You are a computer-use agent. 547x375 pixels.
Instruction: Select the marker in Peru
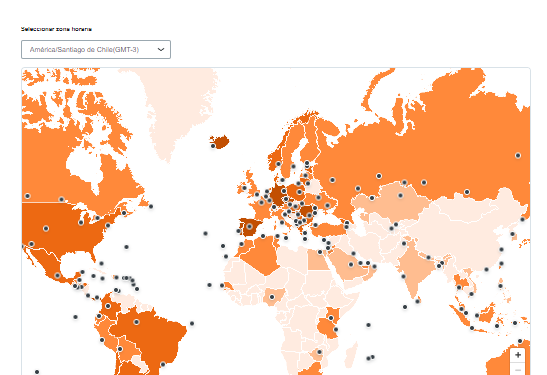[x=102, y=340]
